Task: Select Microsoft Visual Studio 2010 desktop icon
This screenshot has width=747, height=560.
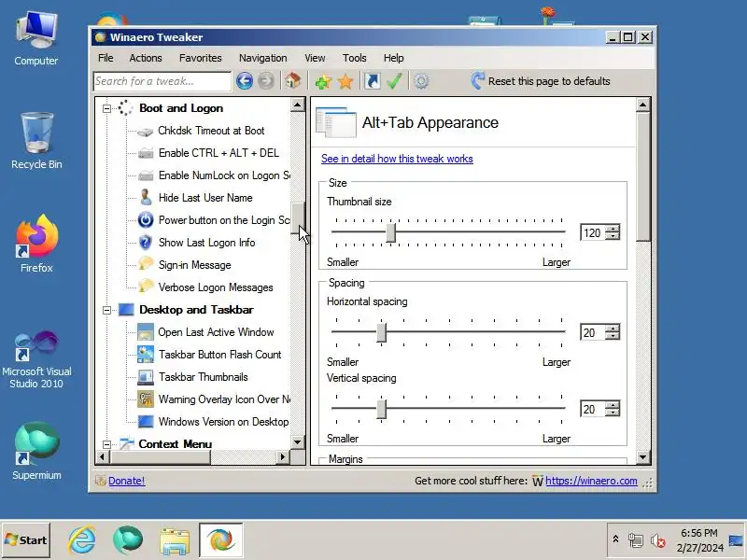Action: (x=36, y=359)
